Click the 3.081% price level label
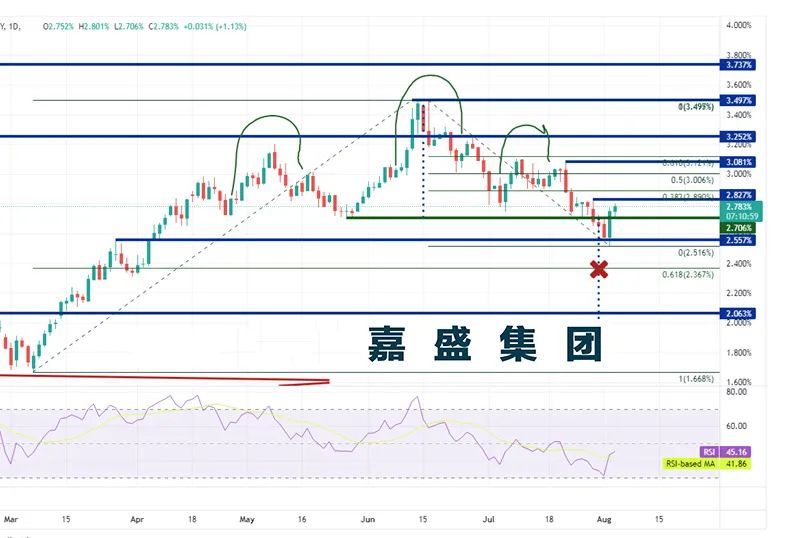This screenshot has height=538, width=800. pos(738,162)
